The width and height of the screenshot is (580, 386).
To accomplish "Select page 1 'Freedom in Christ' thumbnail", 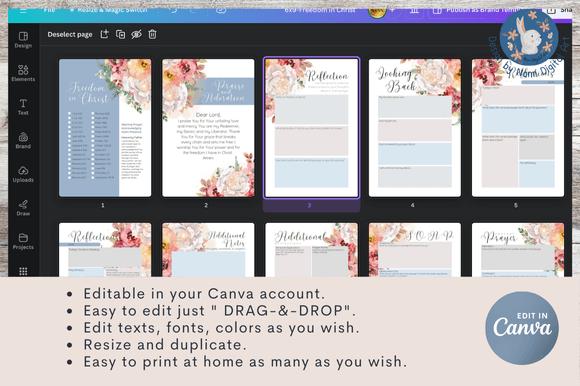I will 105,128.
